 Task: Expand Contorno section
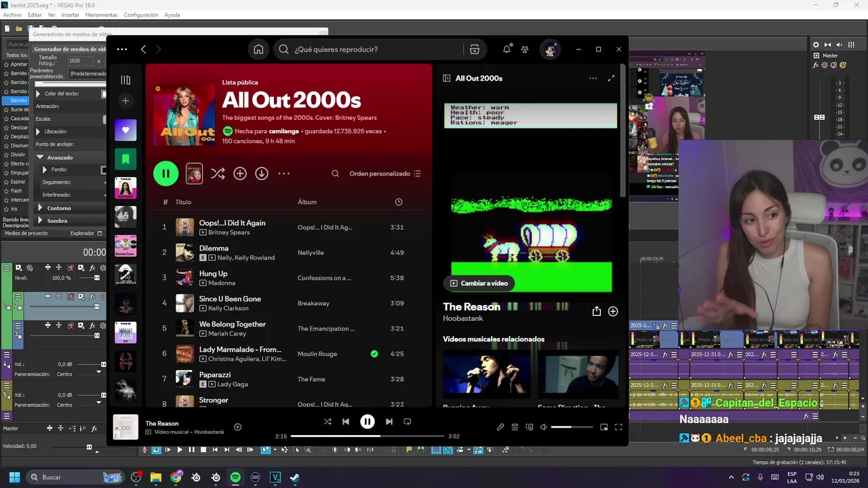(40, 208)
